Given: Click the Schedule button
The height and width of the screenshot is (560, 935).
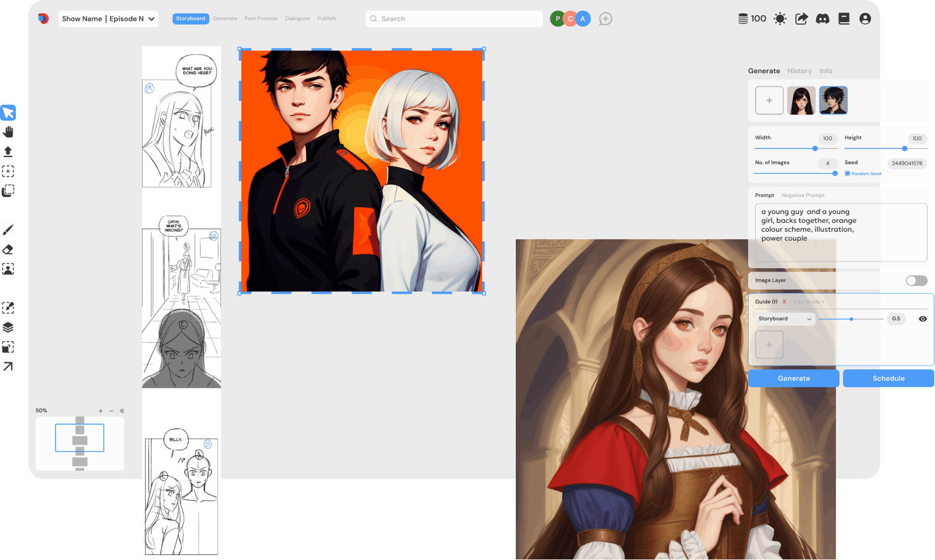Looking at the screenshot, I should point(888,378).
